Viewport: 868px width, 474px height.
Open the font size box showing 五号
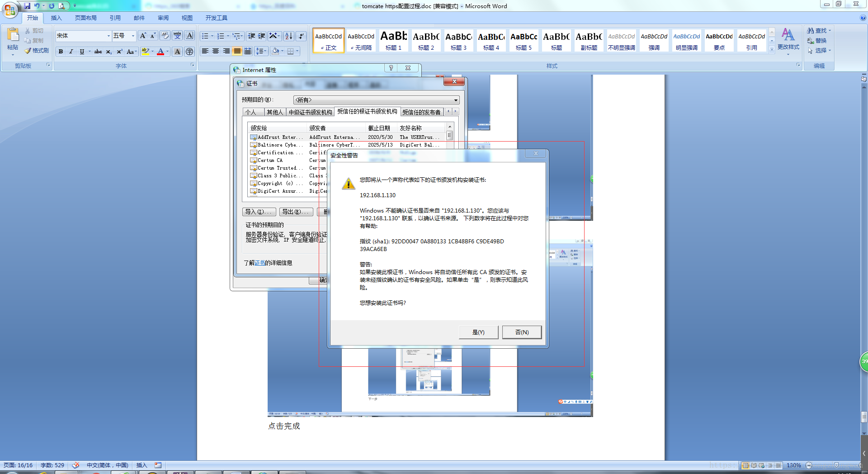[124, 36]
